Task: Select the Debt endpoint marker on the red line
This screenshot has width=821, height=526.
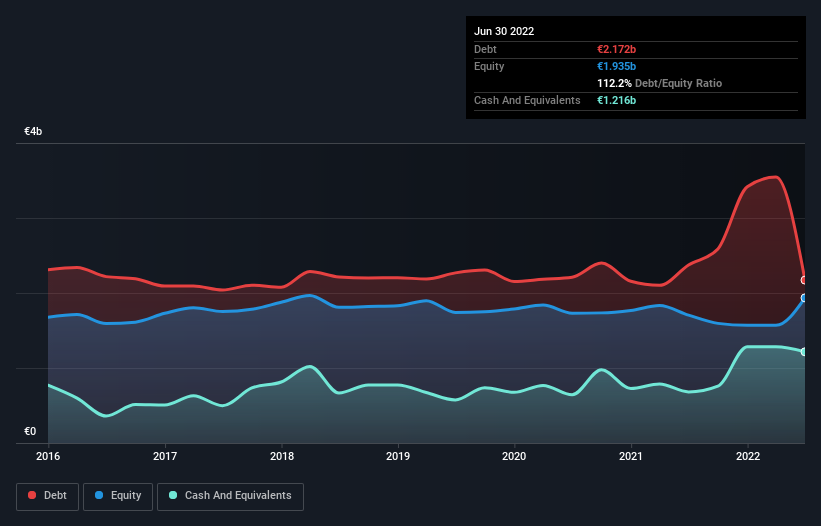Action: (x=804, y=281)
